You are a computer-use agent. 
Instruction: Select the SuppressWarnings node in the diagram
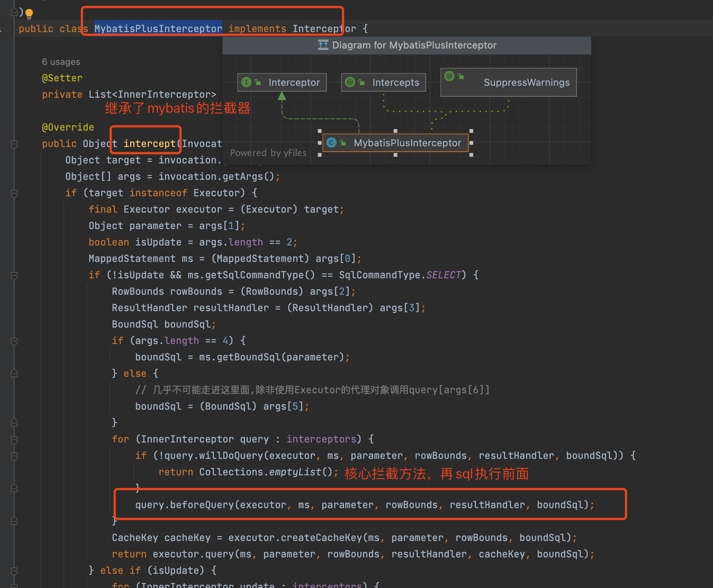(x=509, y=82)
